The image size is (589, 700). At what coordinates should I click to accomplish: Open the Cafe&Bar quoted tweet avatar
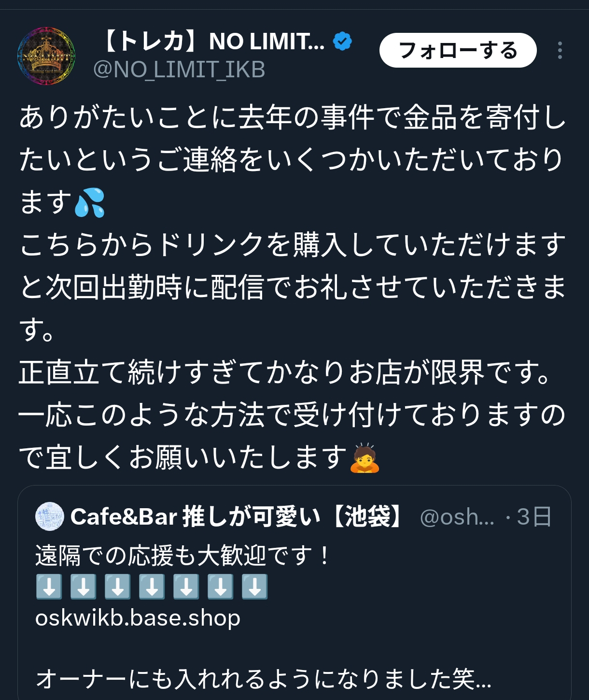click(50, 516)
